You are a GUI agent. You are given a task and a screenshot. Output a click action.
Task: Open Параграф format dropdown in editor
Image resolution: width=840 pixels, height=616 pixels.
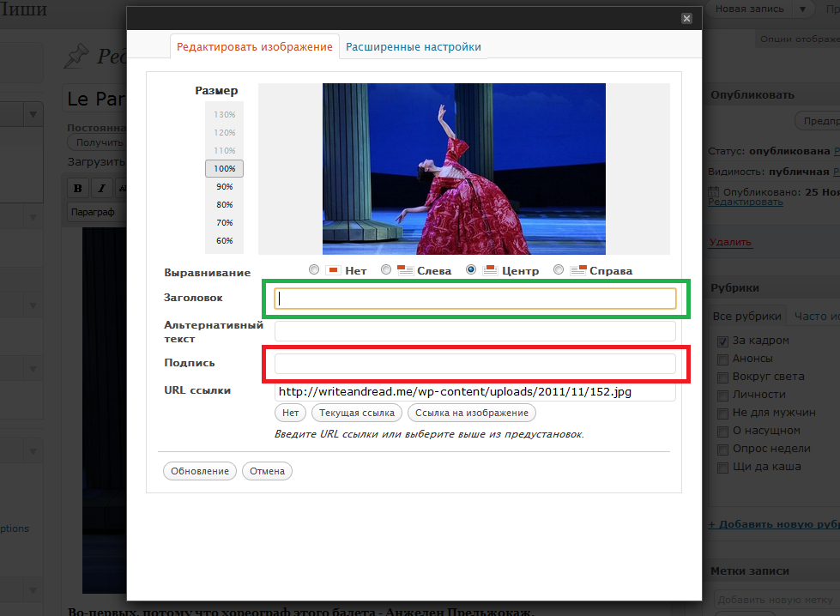click(x=96, y=212)
